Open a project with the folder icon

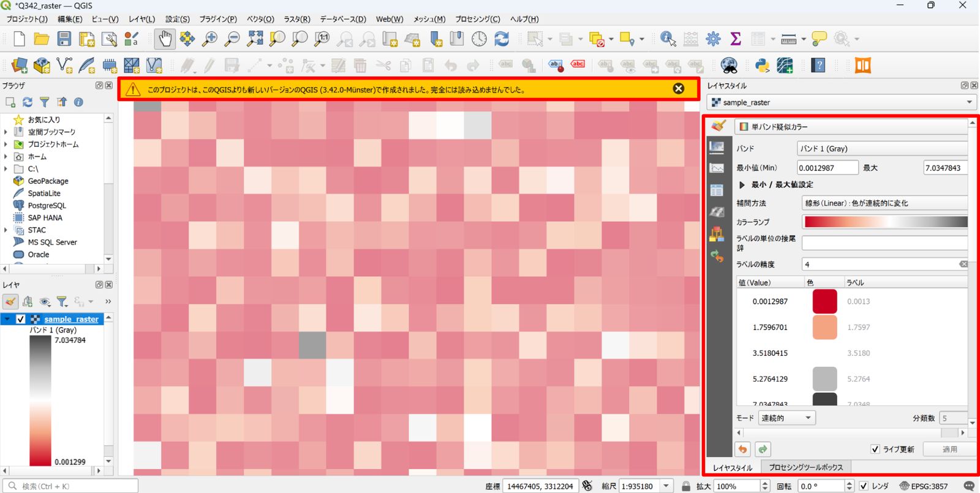[42, 39]
